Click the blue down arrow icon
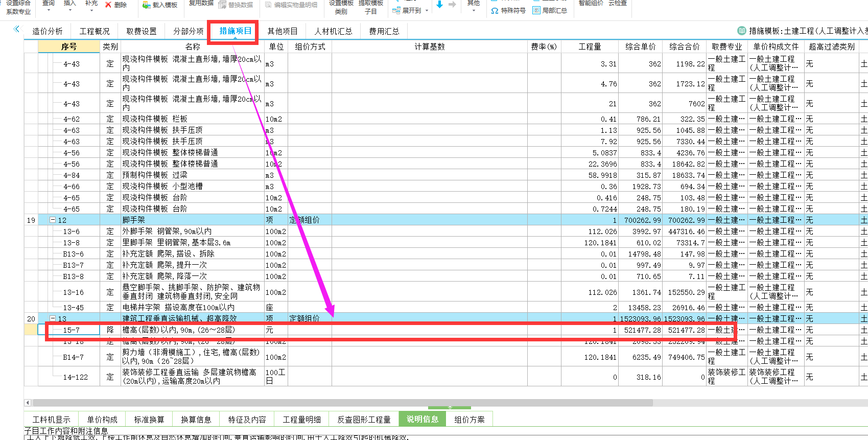This screenshot has height=440, width=868. 439,5
